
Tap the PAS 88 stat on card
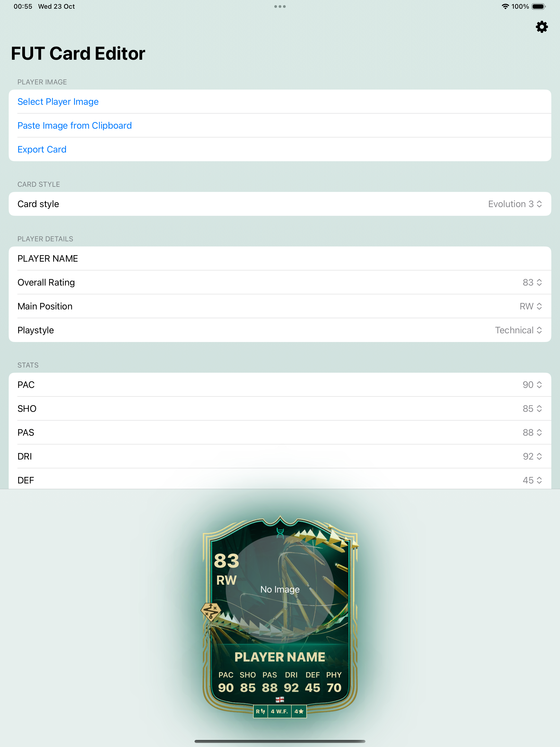click(270, 682)
